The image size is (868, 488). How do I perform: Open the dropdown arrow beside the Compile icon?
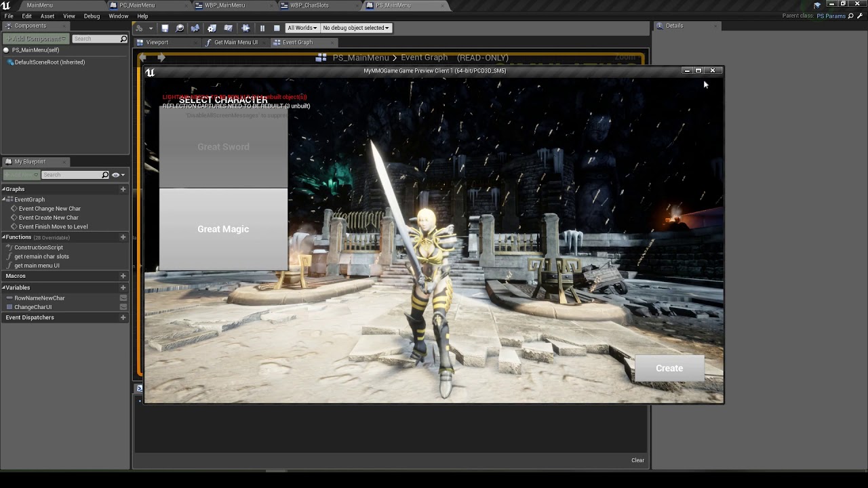151,28
